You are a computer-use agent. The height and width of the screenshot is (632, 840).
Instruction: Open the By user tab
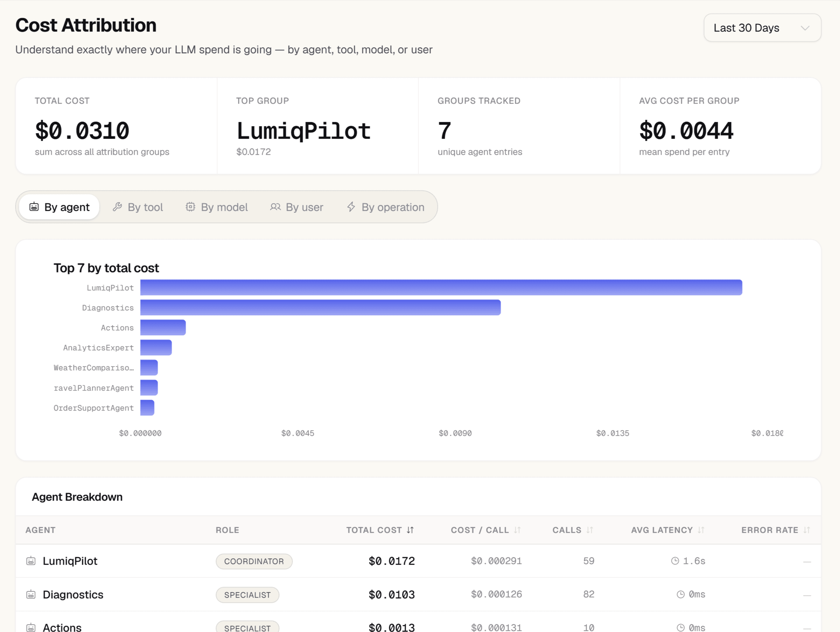[x=296, y=207]
